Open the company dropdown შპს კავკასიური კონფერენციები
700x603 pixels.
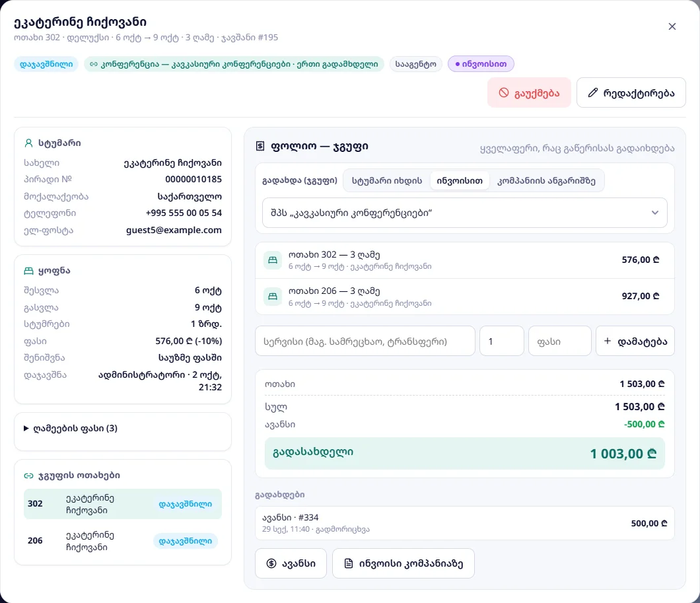coord(465,213)
